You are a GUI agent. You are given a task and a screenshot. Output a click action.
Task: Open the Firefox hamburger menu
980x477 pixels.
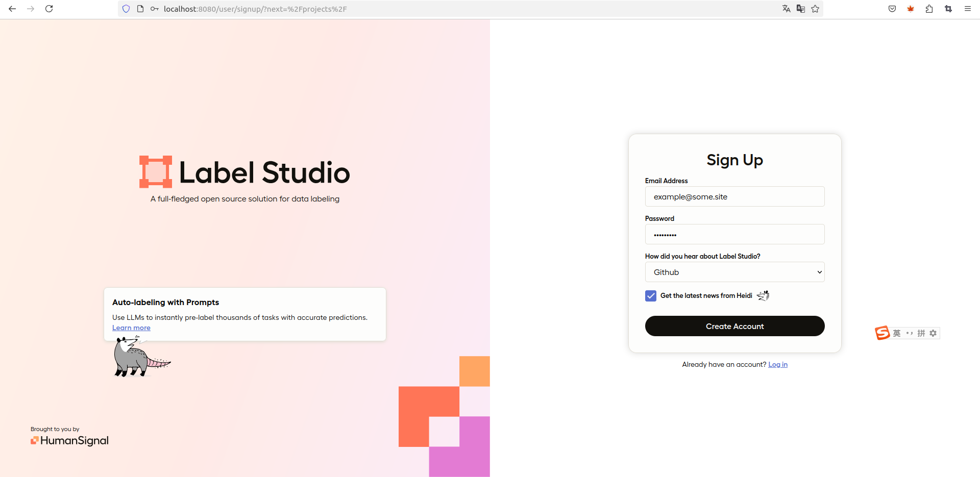click(x=967, y=9)
